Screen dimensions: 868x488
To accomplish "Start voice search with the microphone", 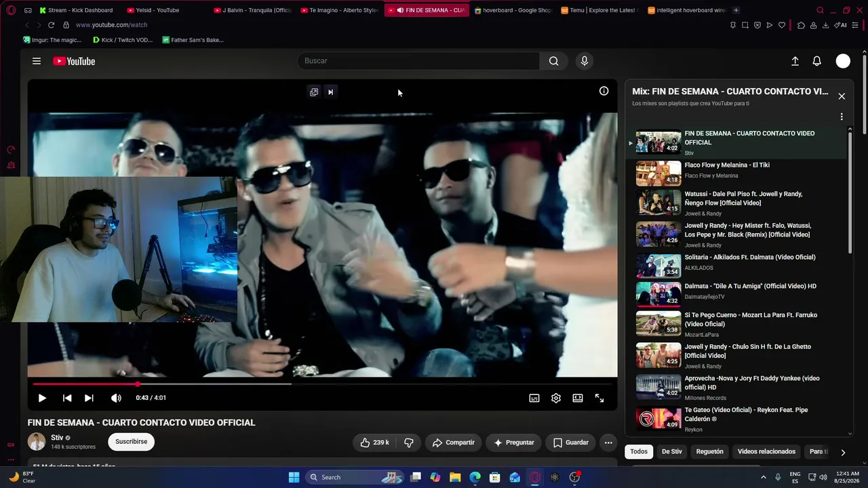I will [585, 61].
